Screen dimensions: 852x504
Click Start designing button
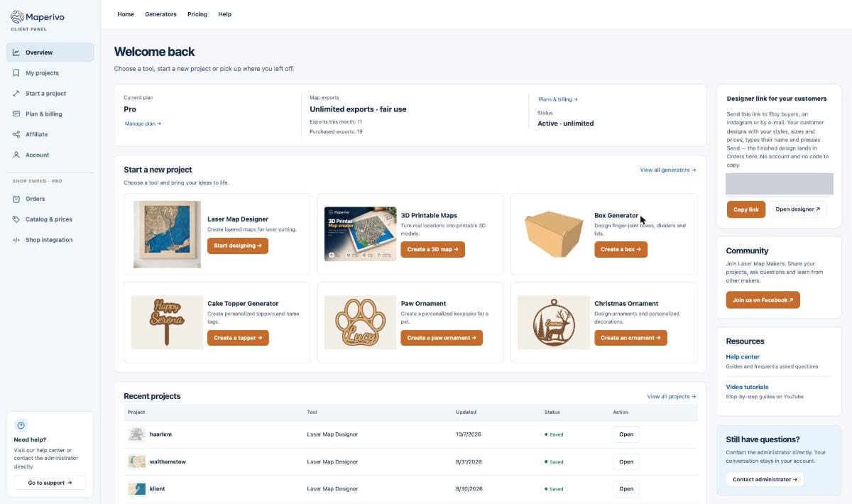pos(238,246)
